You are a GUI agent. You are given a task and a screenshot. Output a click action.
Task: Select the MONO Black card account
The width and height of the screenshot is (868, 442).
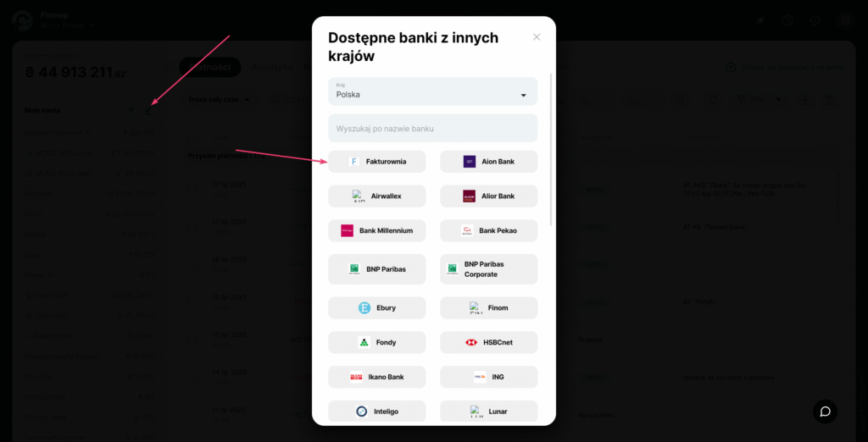[x=90, y=173]
